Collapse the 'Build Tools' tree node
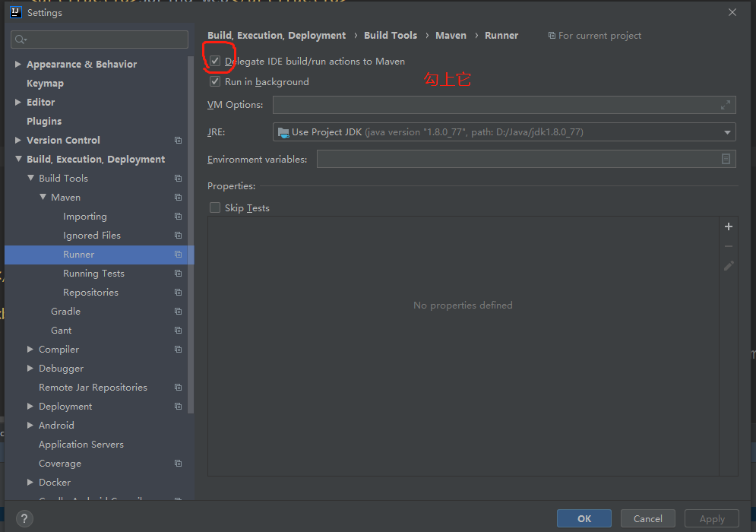Viewport: 756px width, 532px height. click(x=32, y=178)
